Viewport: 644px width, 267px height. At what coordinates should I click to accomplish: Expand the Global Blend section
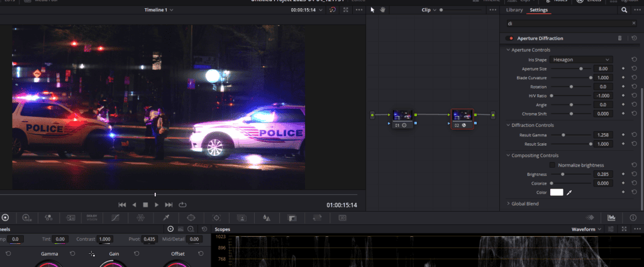click(508, 204)
